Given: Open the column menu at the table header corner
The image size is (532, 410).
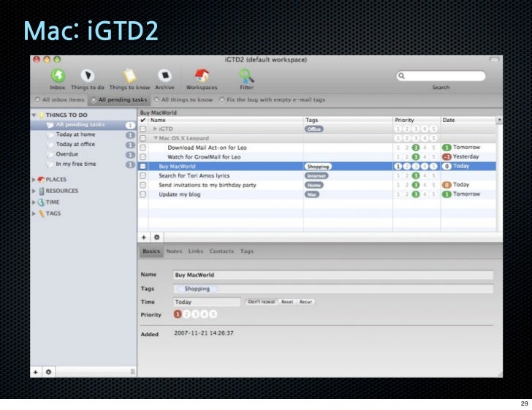Looking at the screenshot, I should (x=499, y=120).
